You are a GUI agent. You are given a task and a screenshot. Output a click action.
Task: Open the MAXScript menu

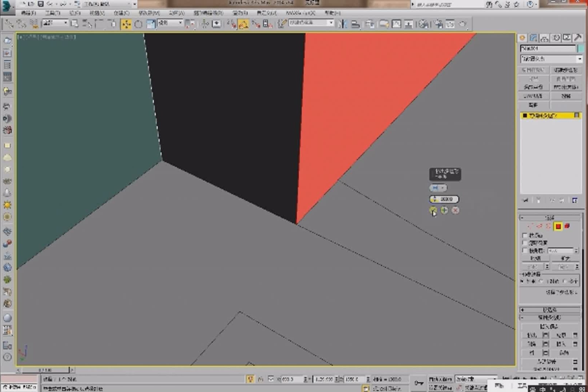300,13
